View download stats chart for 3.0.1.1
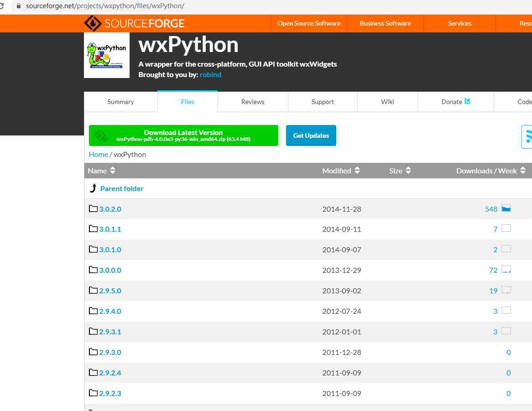Screen dimensions: 532x411 pos(506,228)
